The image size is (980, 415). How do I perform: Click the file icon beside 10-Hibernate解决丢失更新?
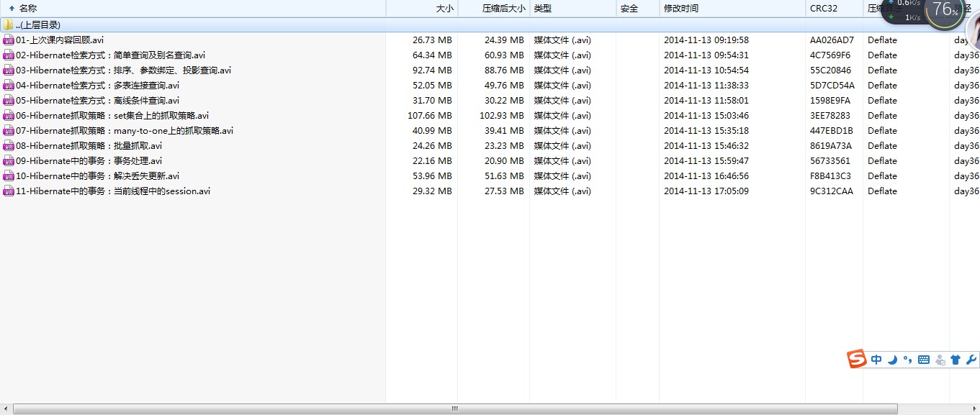(x=9, y=176)
